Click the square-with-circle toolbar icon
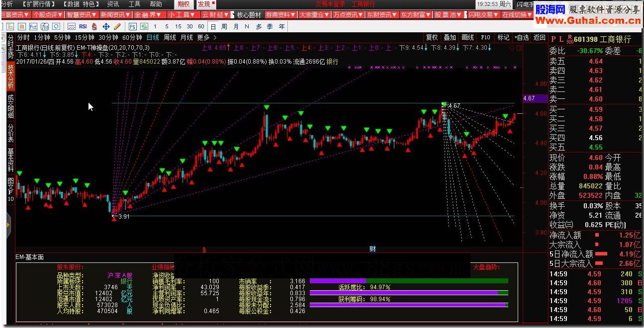 click(x=56, y=26)
